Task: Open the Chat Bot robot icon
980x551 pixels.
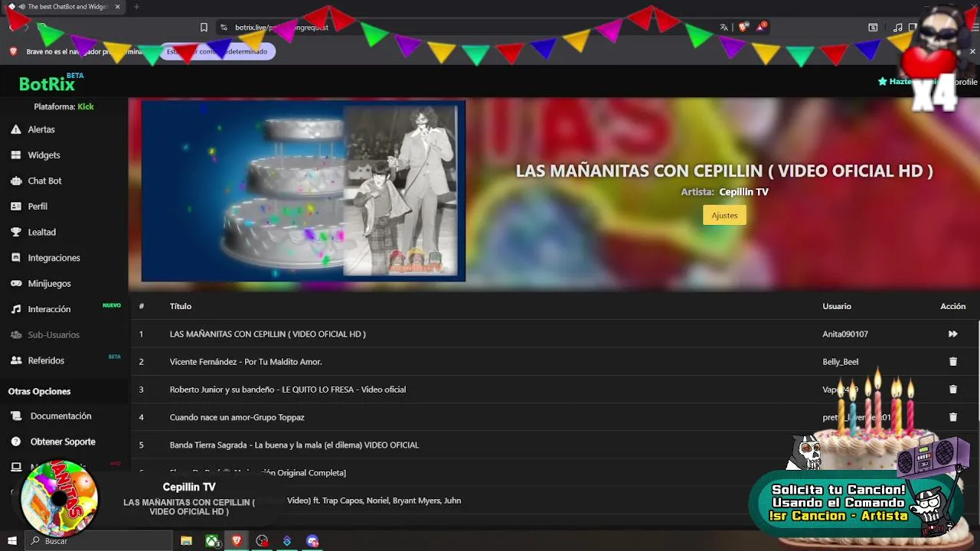Action: [x=15, y=181]
